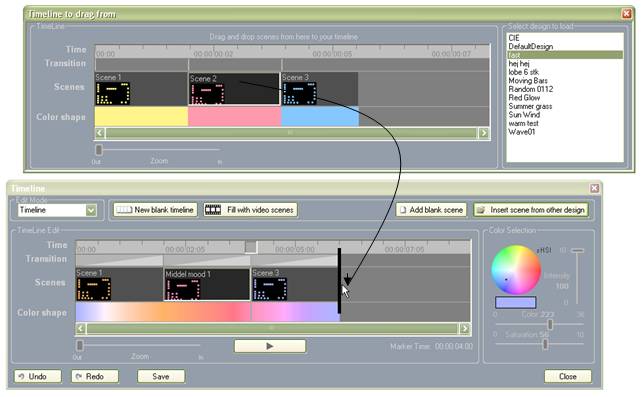Click New blank timeline button
644x397 pixels.
(155, 210)
